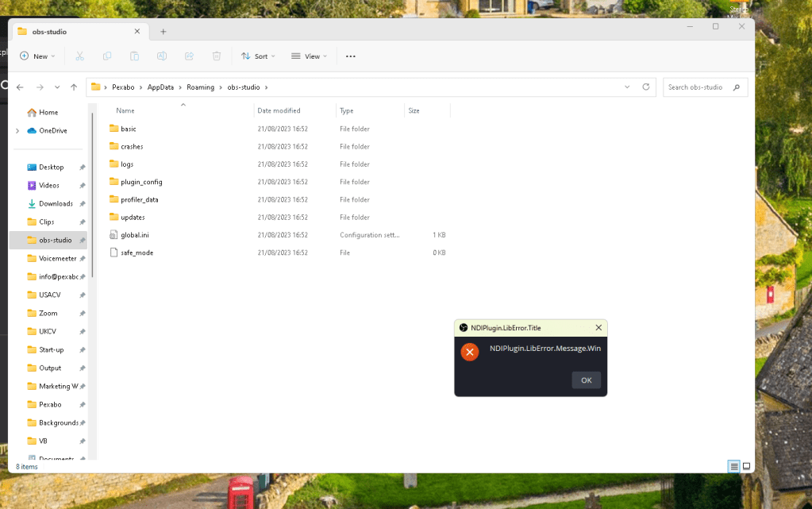The width and height of the screenshot is (812, 509).
Task: Add a new Explorer tab
Action: (164, 32)
